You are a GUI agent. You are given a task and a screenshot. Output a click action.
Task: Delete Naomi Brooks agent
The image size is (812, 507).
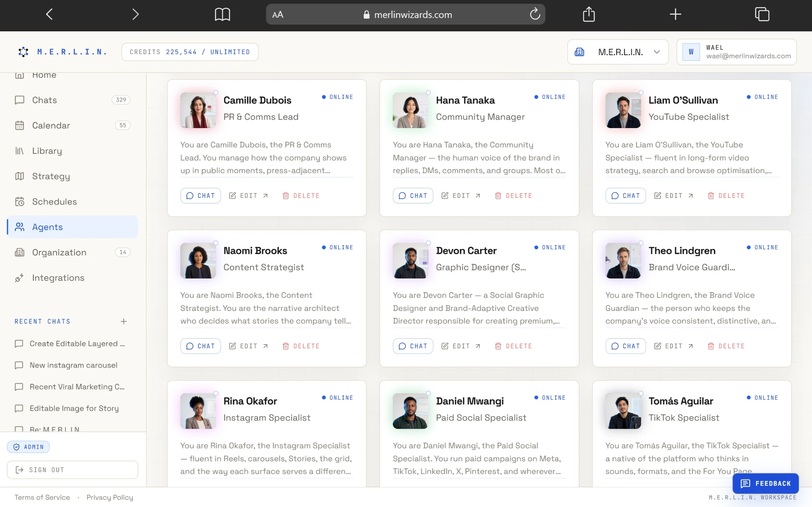tap(301, 346)
